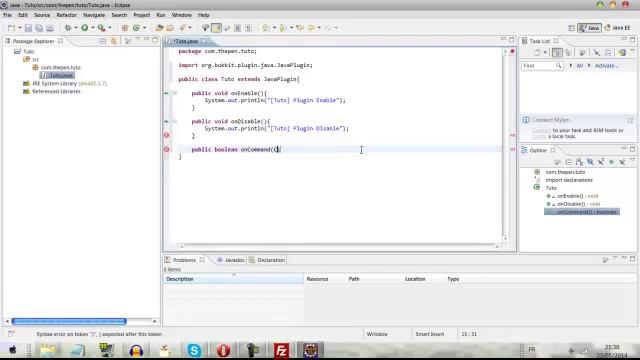The width and height of the screenshot is (640, 360).
Task: Click the Run with external tools icon
Action: click(x=101, y=28)
